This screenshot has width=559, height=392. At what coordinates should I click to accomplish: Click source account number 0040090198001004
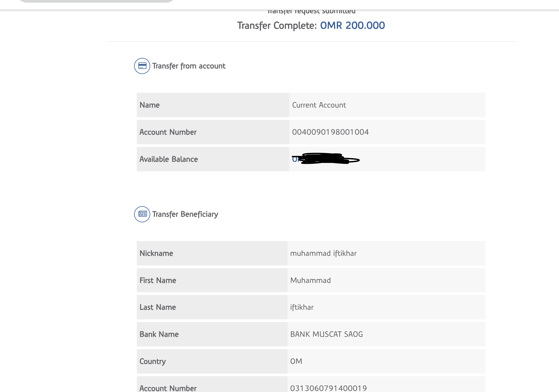(x=330, y=132)
